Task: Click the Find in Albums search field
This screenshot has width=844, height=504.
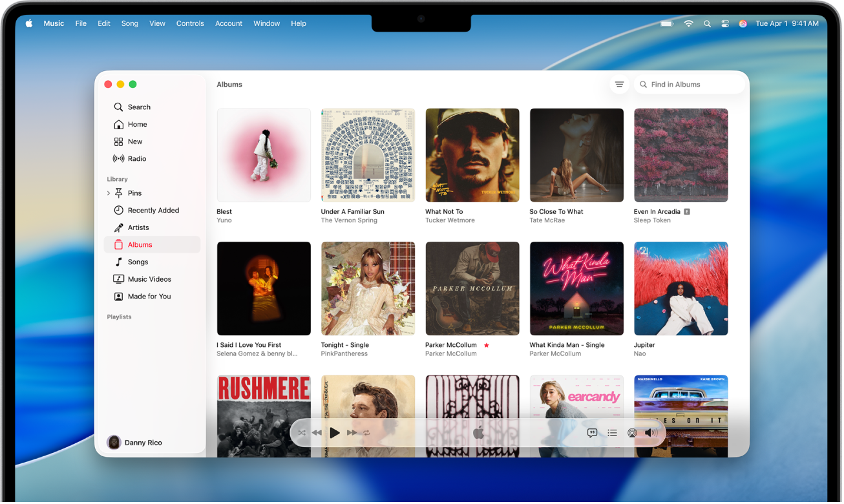Action: (x=688, y=84)
